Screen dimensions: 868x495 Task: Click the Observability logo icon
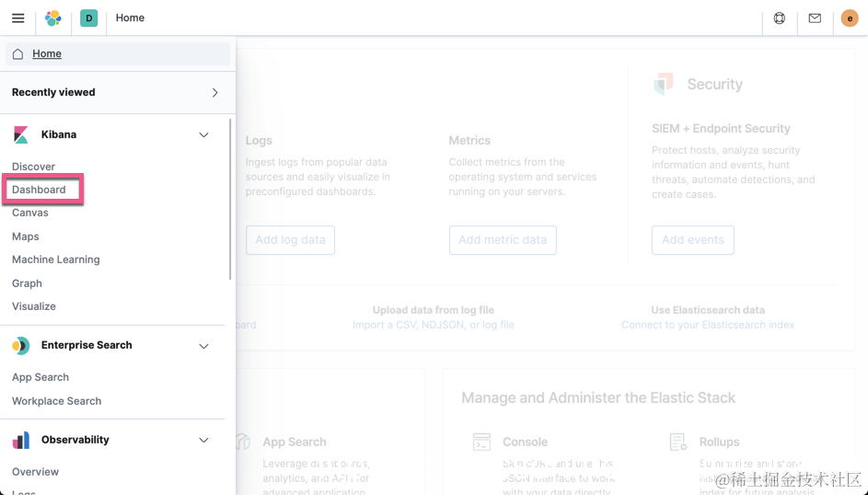point(20,440)
